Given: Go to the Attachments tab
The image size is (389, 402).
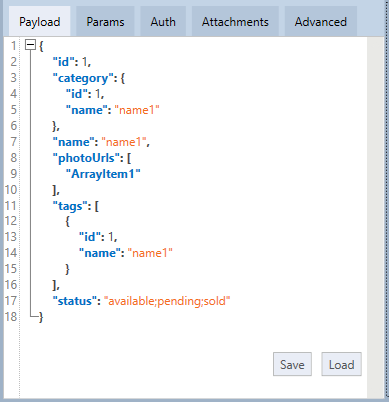Looking at the screenshot, I should point(235,21).
